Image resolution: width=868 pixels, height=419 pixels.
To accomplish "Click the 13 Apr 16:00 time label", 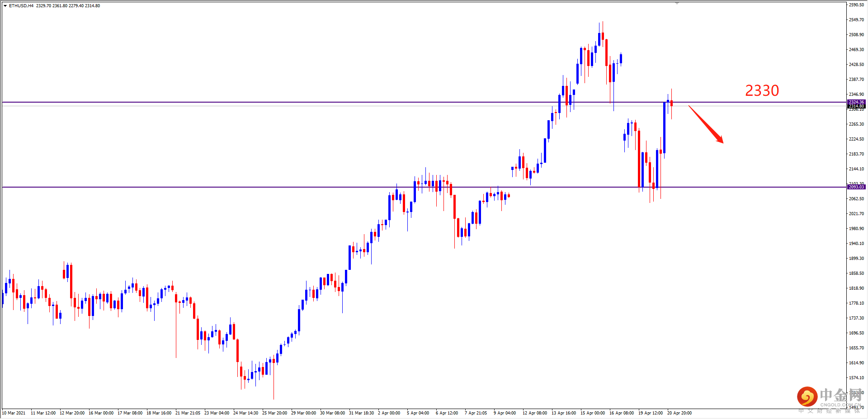I will coord(564,413).
